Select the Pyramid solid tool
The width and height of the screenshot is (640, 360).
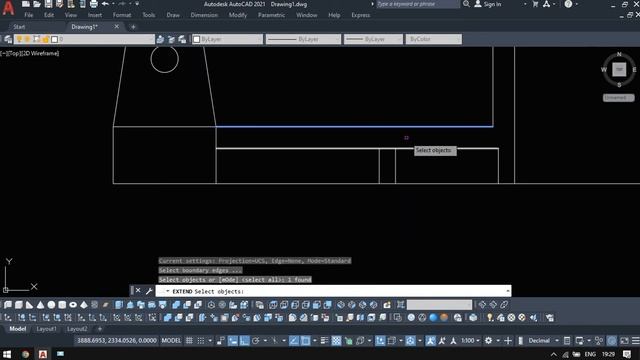pyautogui.click(x=84, y=305)
